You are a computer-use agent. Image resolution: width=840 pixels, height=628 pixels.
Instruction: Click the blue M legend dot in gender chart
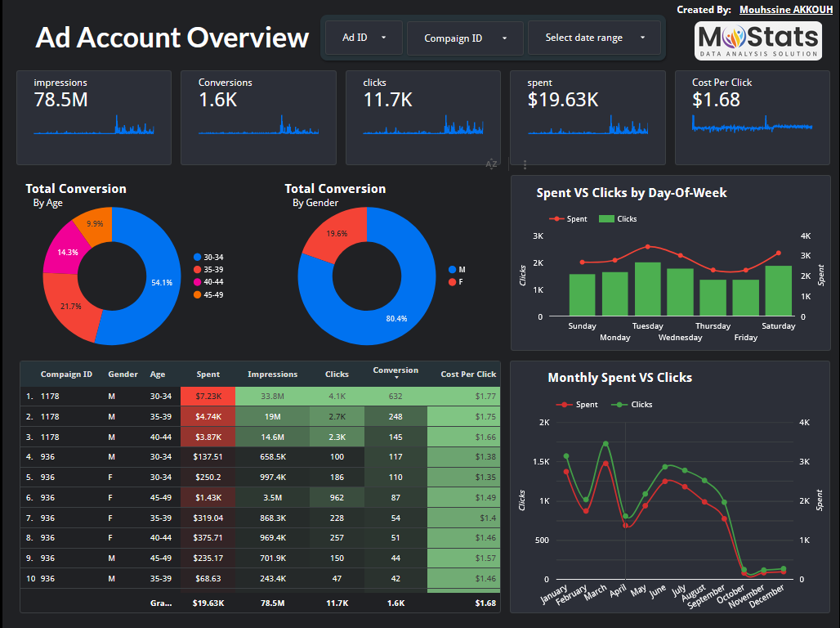pyautogui.click(x=452, y=270)
